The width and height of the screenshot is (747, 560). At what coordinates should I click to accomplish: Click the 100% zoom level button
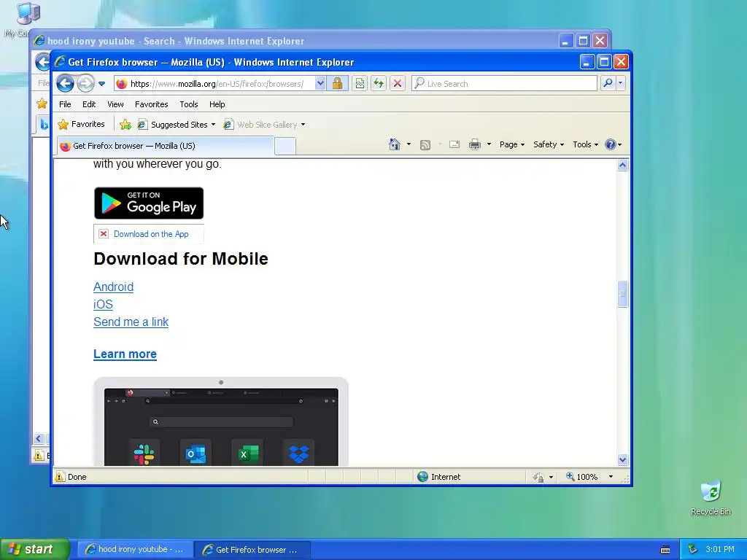coord(581,477)
